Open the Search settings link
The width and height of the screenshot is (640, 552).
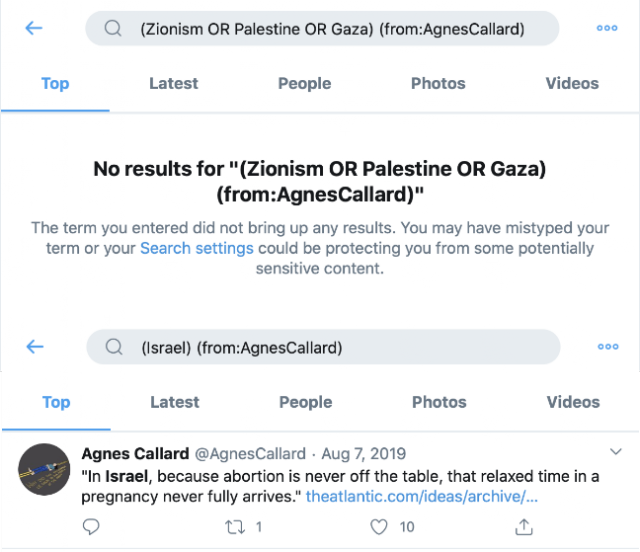click(196, 248)
